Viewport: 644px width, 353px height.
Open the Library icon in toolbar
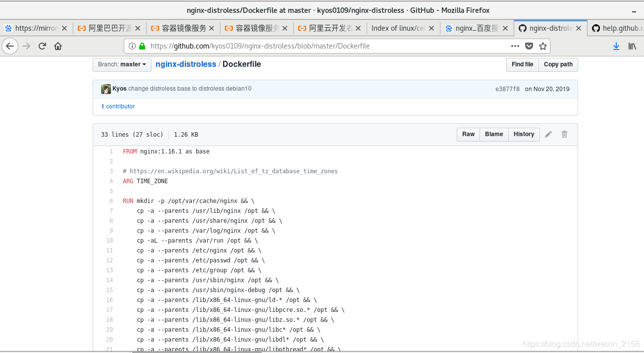coord(632,46)
